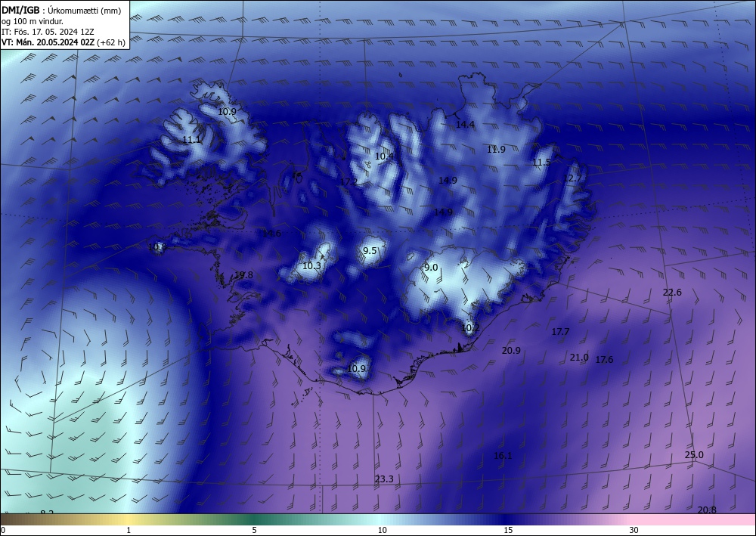
Task: Click the 10.3 precipitation value
Action: 312,265
